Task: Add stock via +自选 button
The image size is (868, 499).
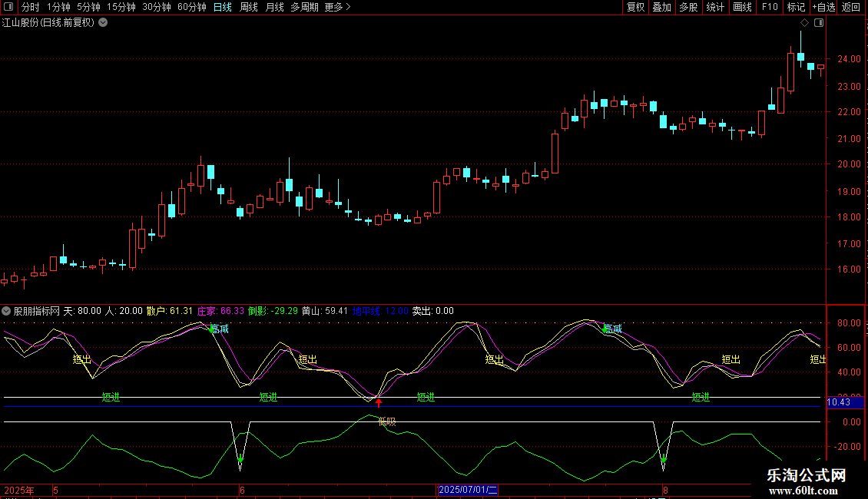Action: (x=823, y=8)
